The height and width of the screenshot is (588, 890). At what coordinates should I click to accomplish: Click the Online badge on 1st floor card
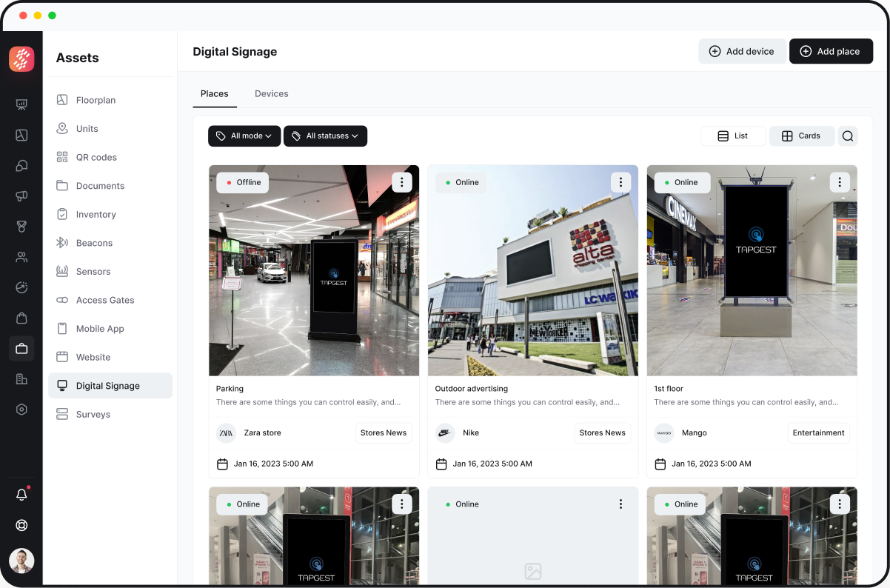click(680, 182)
